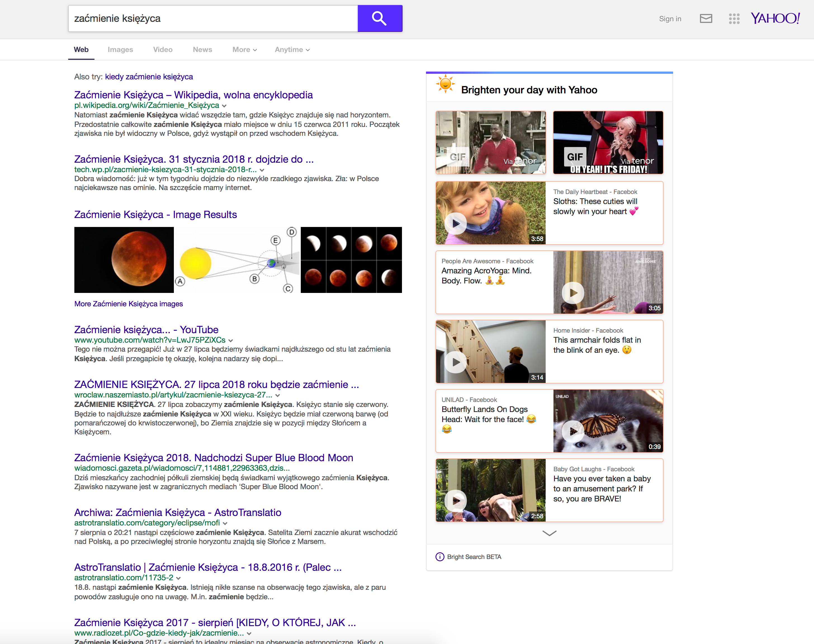Screen dimensions: 814x644
Task: Click pl.wikipedia.org green URL text
Action: (x=147, y=106)
